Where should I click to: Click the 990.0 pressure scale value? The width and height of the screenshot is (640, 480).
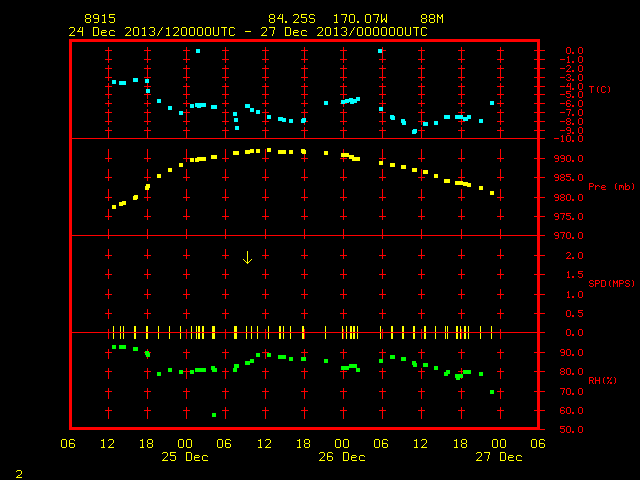[x=569, y=158]
